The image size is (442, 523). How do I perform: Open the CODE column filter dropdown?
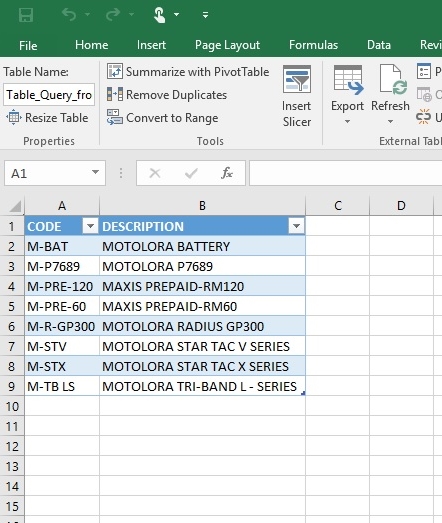tap(90, 226)
